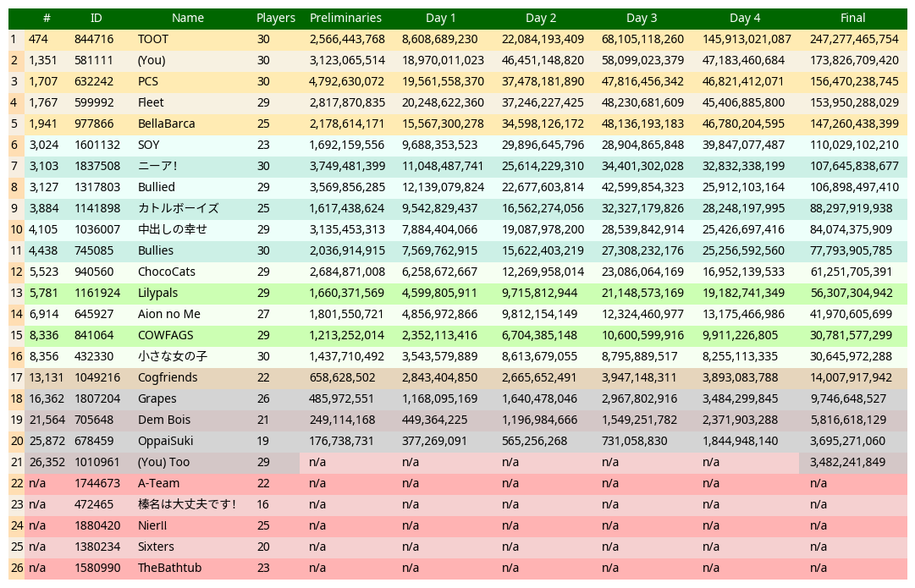Click Lilypals Day 1 value 4,599,805,911
This screenshot has width=915, height=588.
pos(439,293)
